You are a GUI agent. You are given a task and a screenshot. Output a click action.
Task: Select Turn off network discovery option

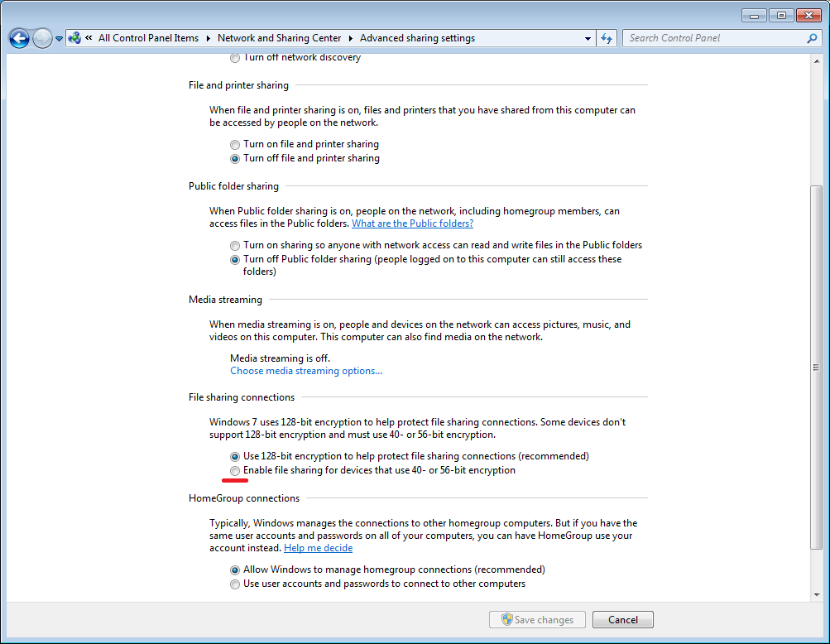pos(235,58)
